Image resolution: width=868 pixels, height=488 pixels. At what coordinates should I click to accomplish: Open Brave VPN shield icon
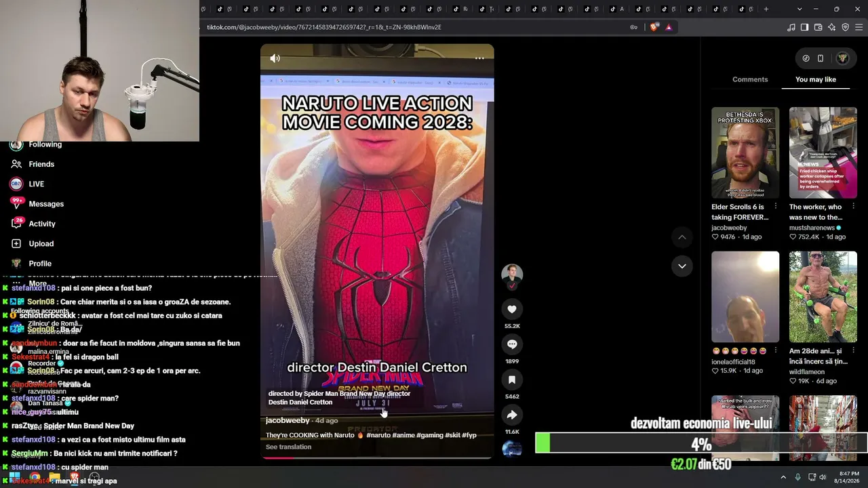[845, 27]
